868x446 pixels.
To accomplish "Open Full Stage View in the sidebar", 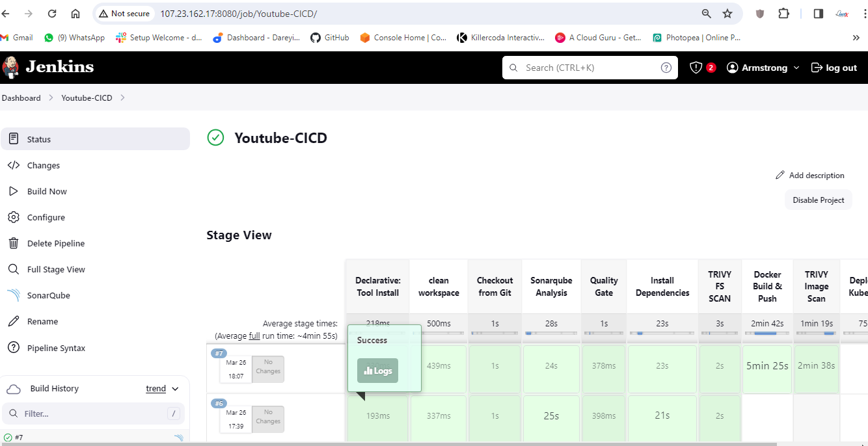I will click(x=56, y=269).
